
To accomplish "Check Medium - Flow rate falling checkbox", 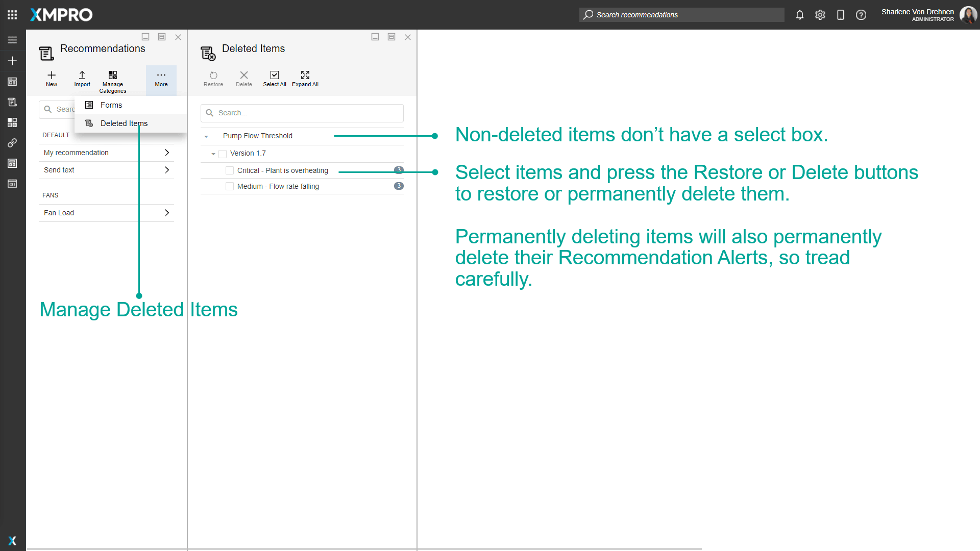I will tap(230, 186).
